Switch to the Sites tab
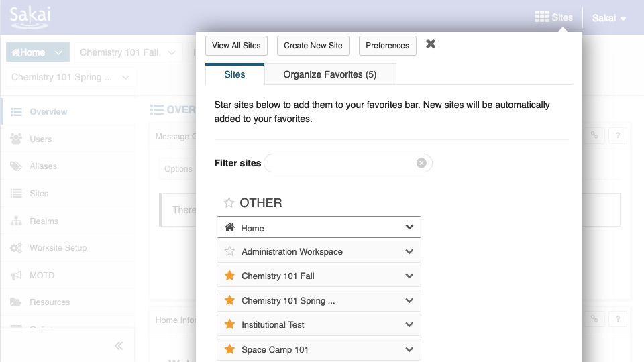 [235, 74]
